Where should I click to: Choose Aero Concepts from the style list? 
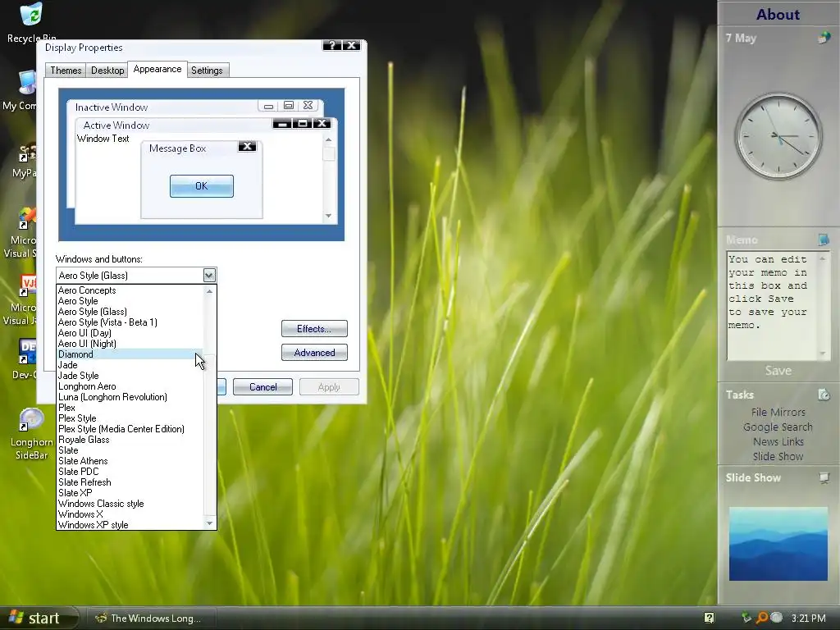[x=130, y=290]
